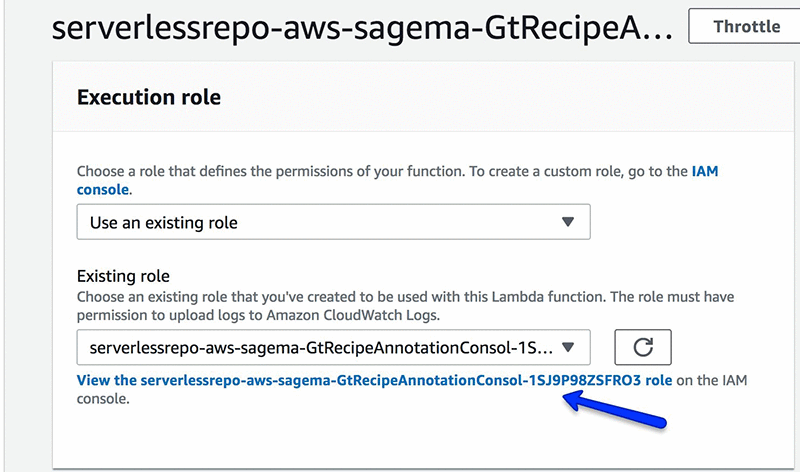This screenshot has width=800, height=472.
Task: Click the blue annotation arrow
Action: 618,412
